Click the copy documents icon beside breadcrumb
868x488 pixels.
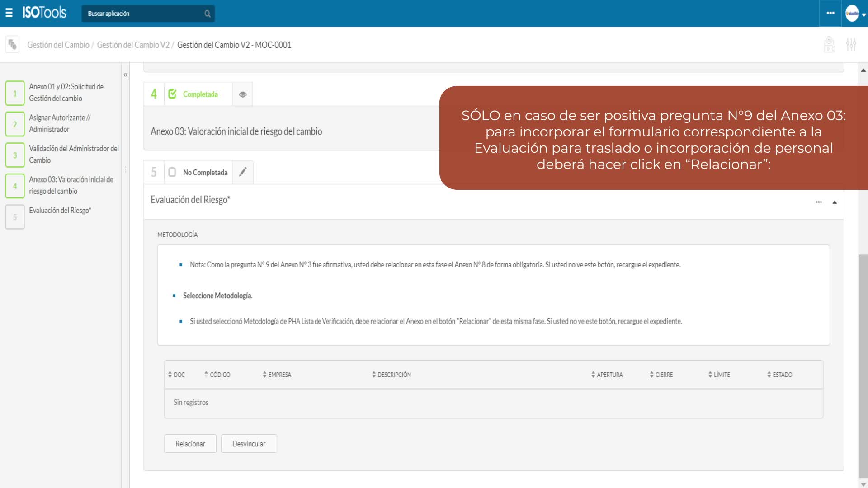coord(13,45)
